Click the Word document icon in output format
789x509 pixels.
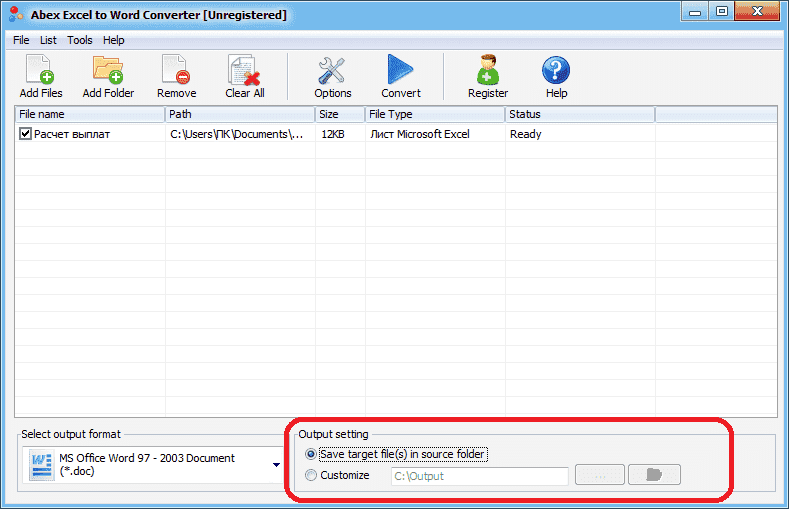pyautogui.click(x=41, y=466)
